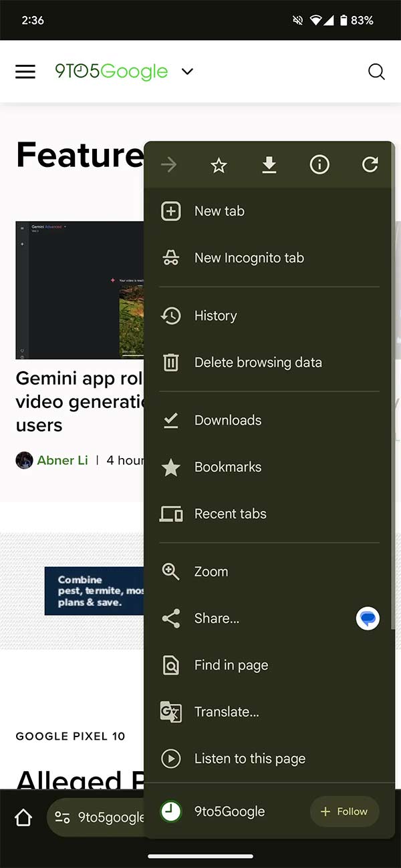Image resolution: width=401 pixels, height=868 pixels.
Task: Open site search with the magnifier icon
Action: (x=376, y=71)
